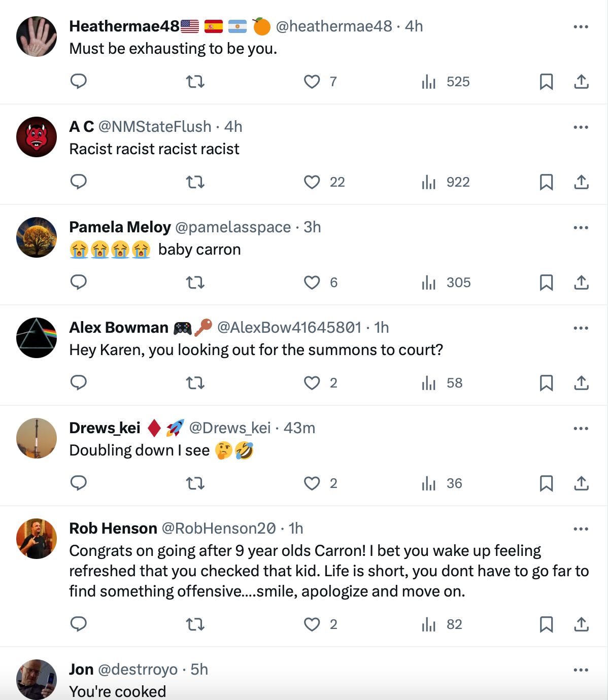608x700 pixels.
Task: Click Alex Bowman's prism avatar
Action: click(x=37, y=338)
